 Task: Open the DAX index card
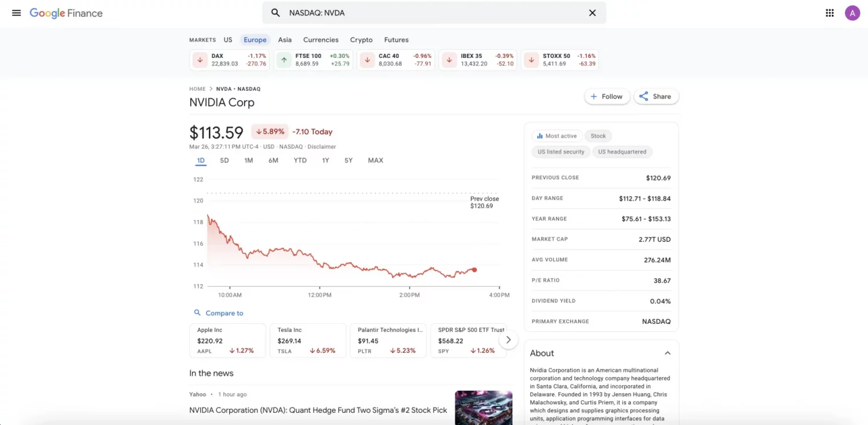(x=230, y=60)
